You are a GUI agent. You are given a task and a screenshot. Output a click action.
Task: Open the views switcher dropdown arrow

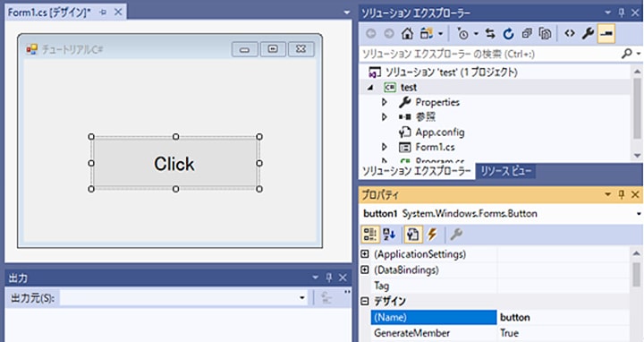pos(440,34)
